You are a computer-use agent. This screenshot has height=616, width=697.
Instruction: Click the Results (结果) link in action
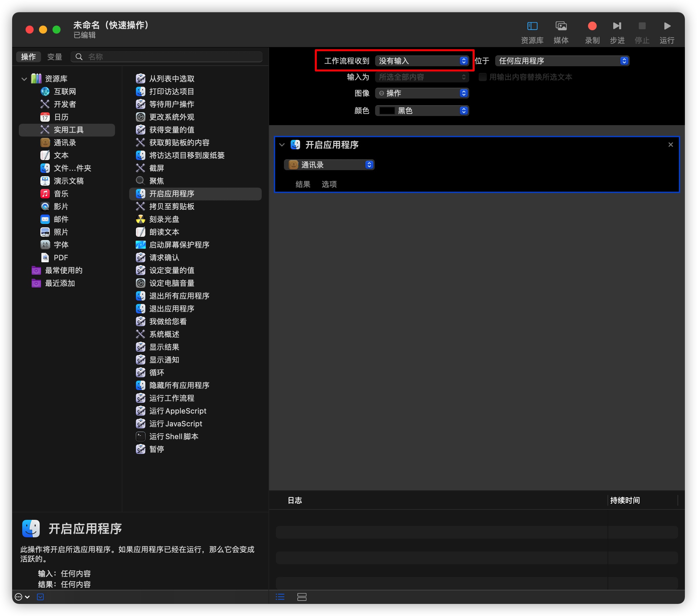pyautogui.click(x=303, y=184)
